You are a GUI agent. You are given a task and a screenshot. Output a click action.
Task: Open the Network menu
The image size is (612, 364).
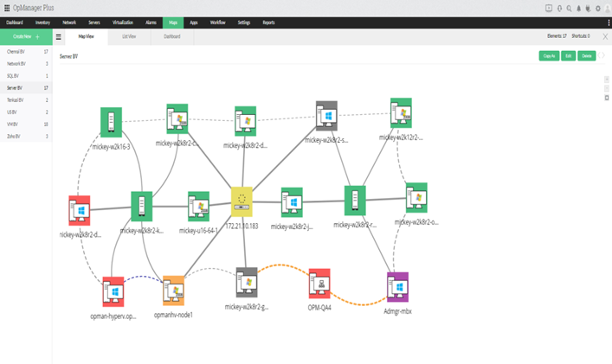coord(69,22)
